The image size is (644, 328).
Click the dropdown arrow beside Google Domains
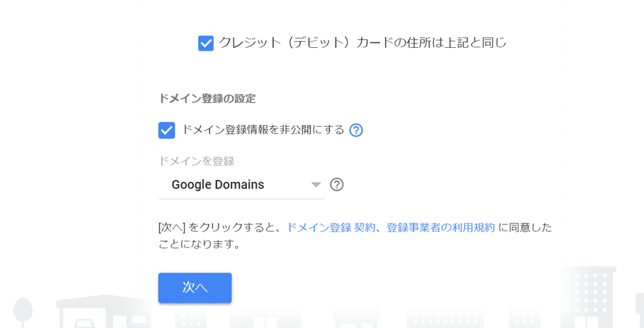317,185
